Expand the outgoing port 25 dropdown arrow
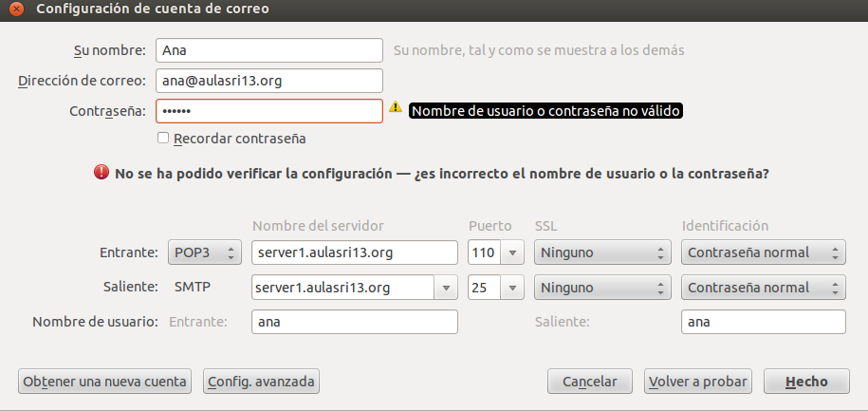The height and width of the screenshot is (411, 868). coord(512,288)
